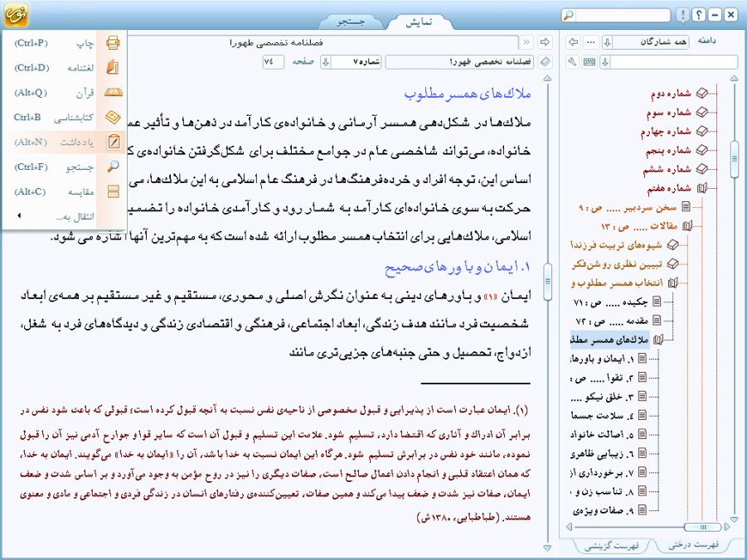The image size is (747, 560).
Task: Choose کتابشناسی from the menu
Action: pyautogui.click(x=65, y=117)
